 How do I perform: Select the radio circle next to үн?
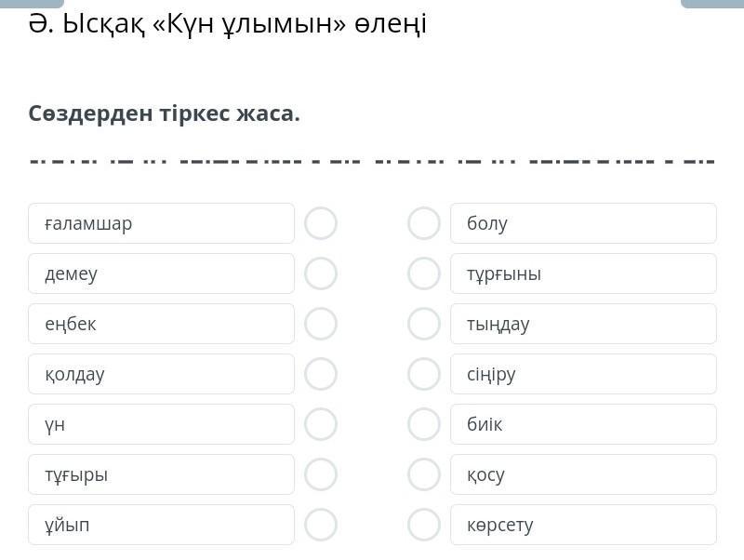tap(321, 424)
